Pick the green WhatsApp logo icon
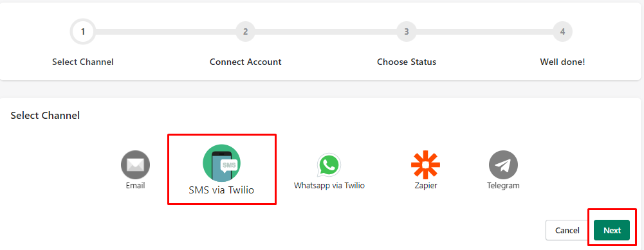644x250 pixels. [x=329, y=165]
